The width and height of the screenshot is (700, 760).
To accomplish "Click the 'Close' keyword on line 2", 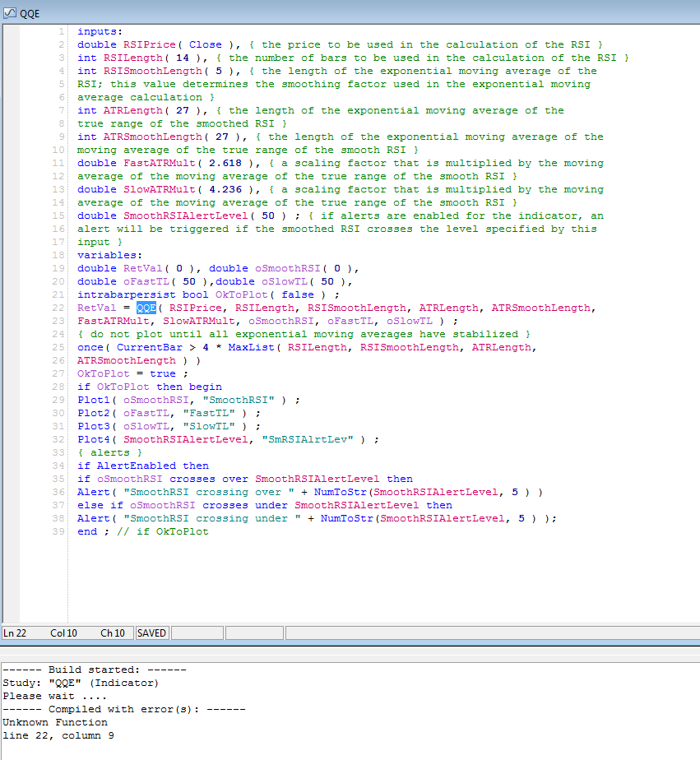I will coord(206,44).
